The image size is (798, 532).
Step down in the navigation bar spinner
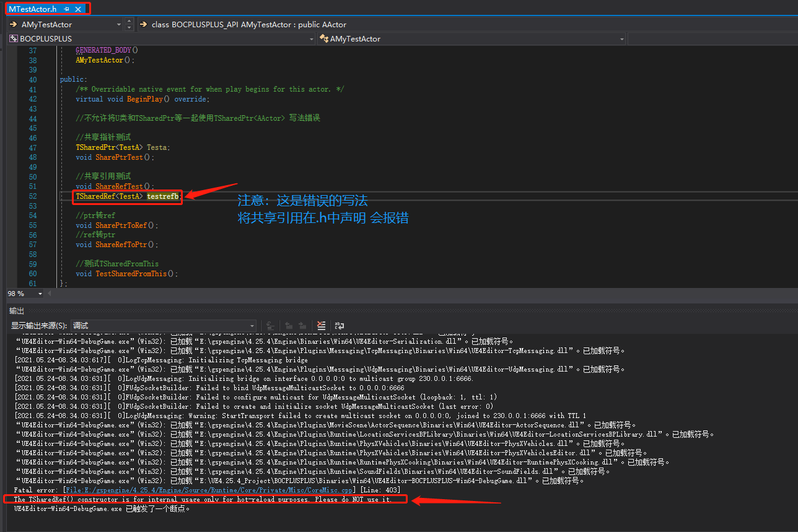129,28
